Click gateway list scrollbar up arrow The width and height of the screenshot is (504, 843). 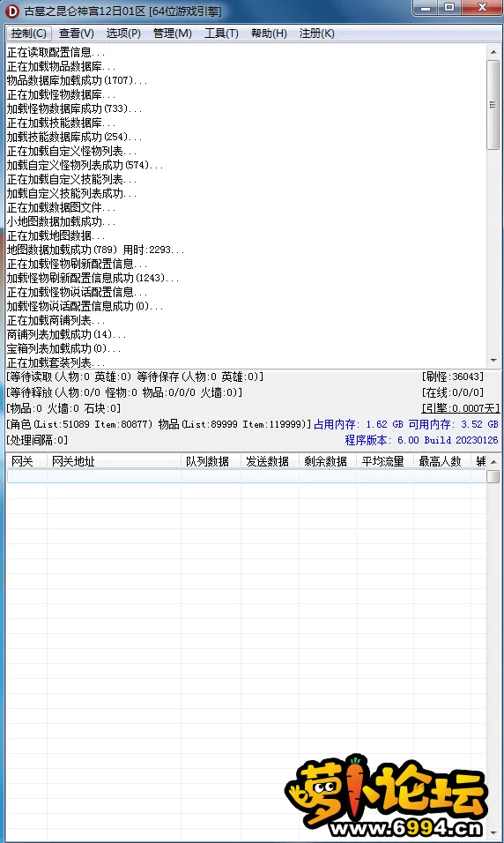coord(493,462)
